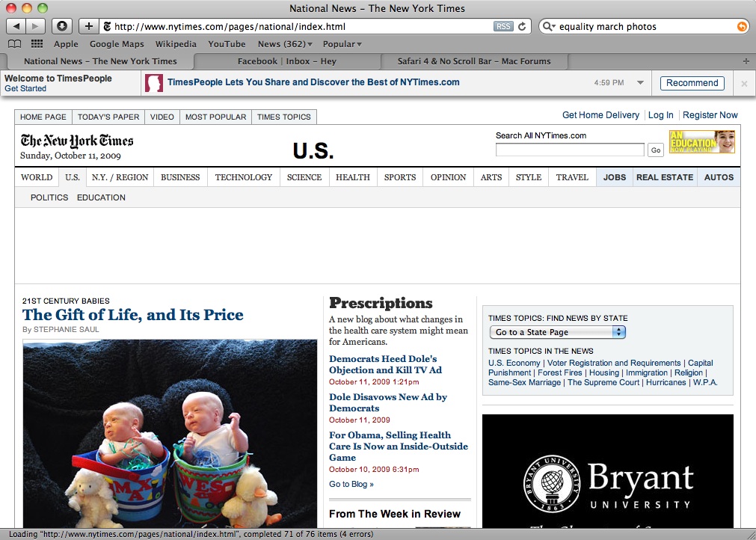The height and width of the screenshot is (540, 756).
Task: Expand the TimesPeople activity arrow
Action: pyautogui.click(x=640, y=82)
